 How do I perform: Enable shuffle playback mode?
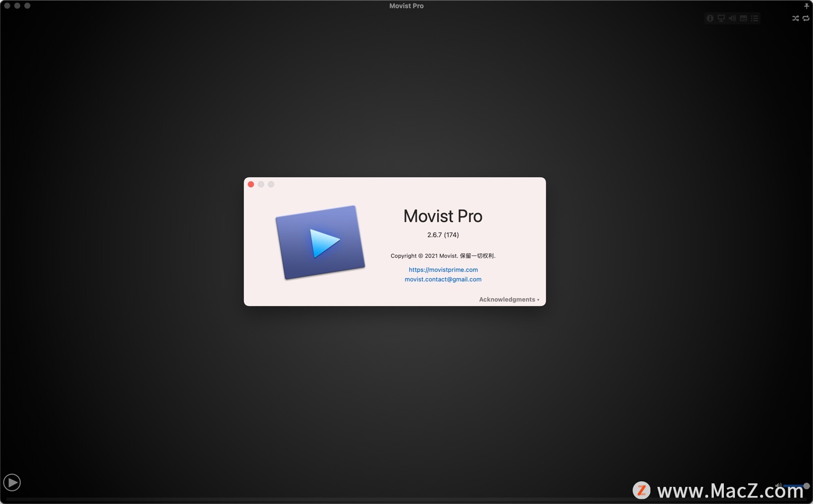coord(795,18)
